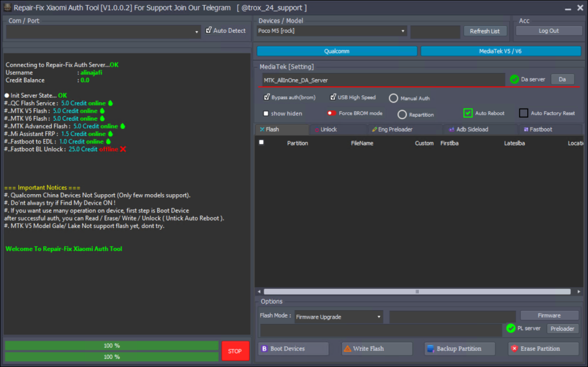Select the Manual Auth radio button
This screenshot has height=367, width=588.
(x=393, y=98)
